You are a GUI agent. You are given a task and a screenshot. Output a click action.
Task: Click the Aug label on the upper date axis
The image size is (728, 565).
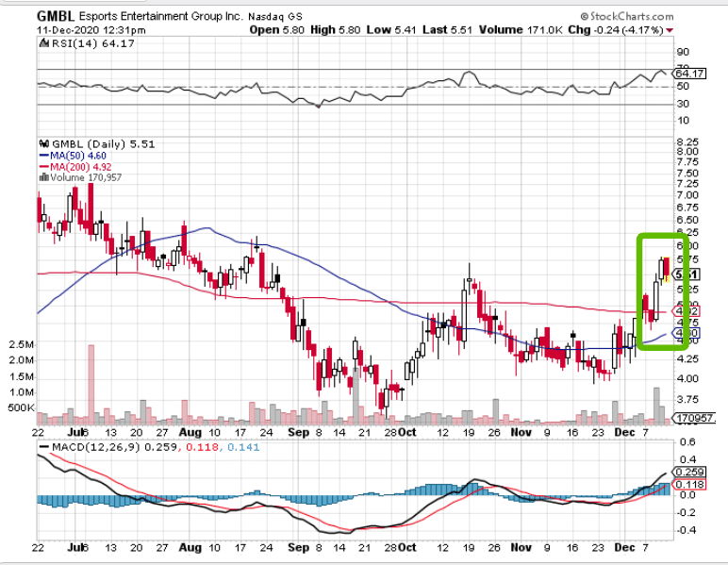click(x=190, y=432)
